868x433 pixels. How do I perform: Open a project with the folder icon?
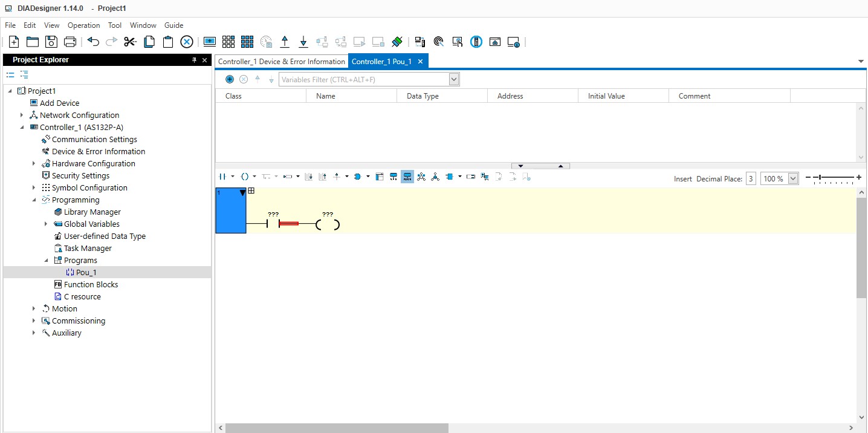coord(33,42)
